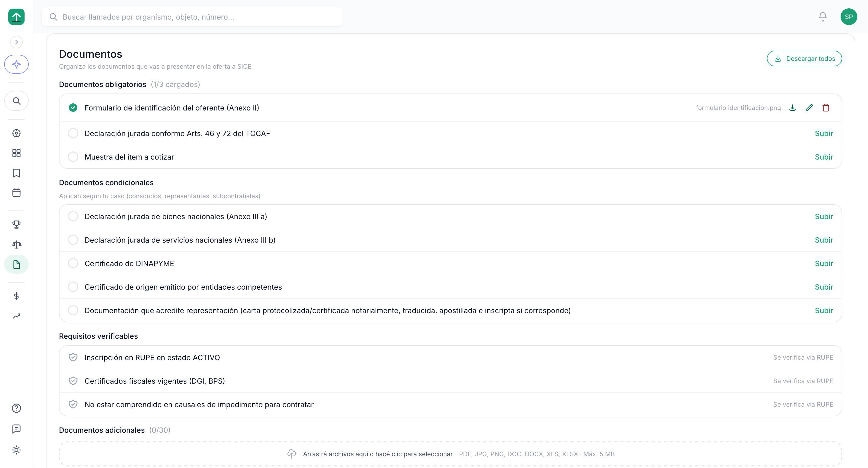Click the Requisitos verificables heading

[x=98, y=336]
